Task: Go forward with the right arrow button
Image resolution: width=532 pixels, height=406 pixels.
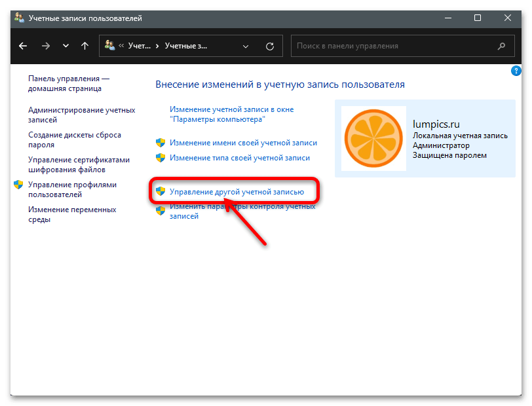Action: point(45,46)
